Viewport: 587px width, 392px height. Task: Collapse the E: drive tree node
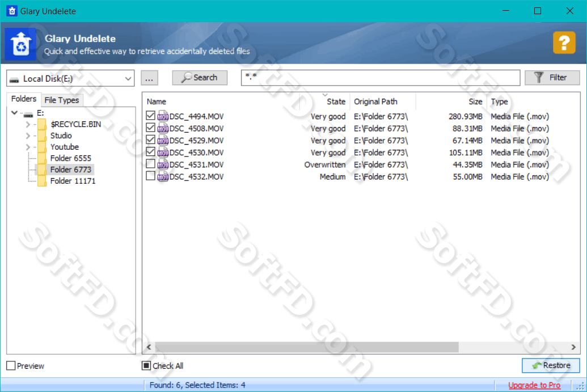point(14,113)
